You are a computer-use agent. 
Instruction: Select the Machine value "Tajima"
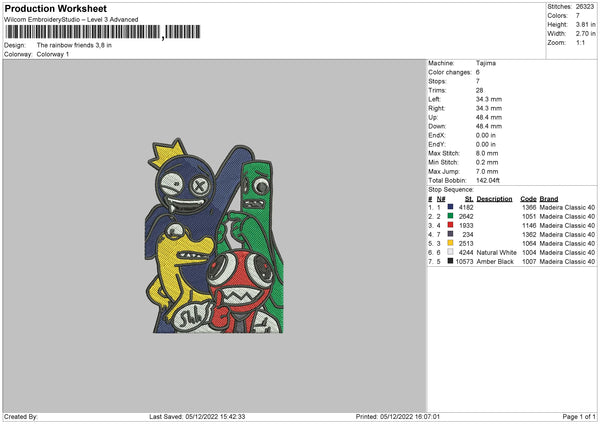coord(486,63)
